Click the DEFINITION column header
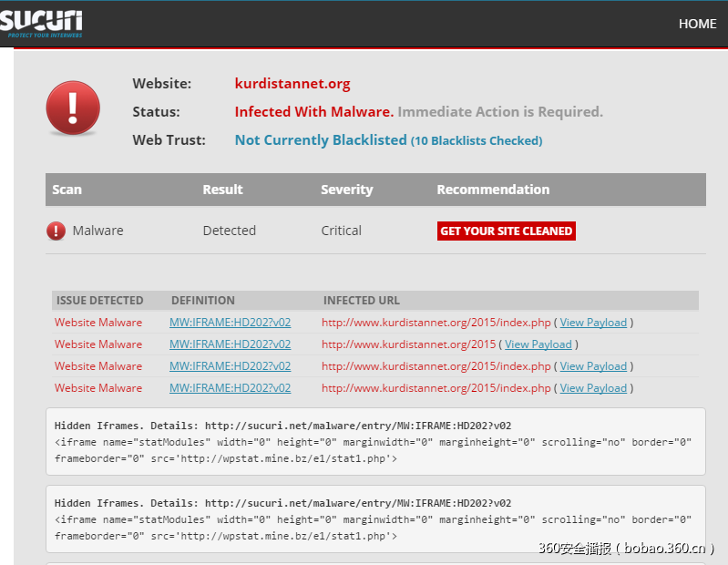Viewport: 728px width, 565px height. (203, 301)
